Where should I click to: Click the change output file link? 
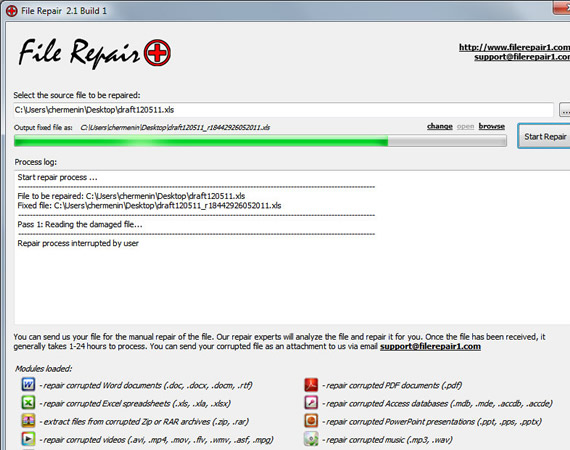(439, 126)
